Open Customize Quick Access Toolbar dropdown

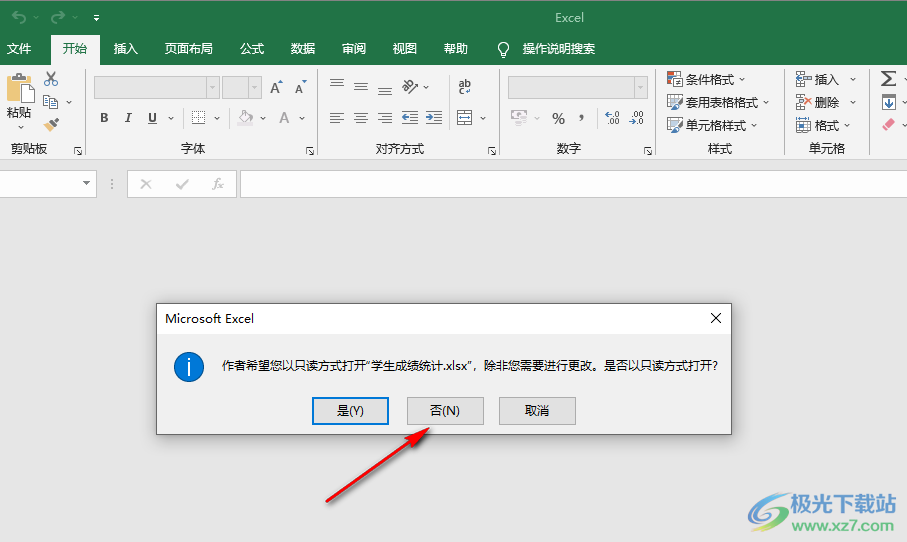[96, 18]
